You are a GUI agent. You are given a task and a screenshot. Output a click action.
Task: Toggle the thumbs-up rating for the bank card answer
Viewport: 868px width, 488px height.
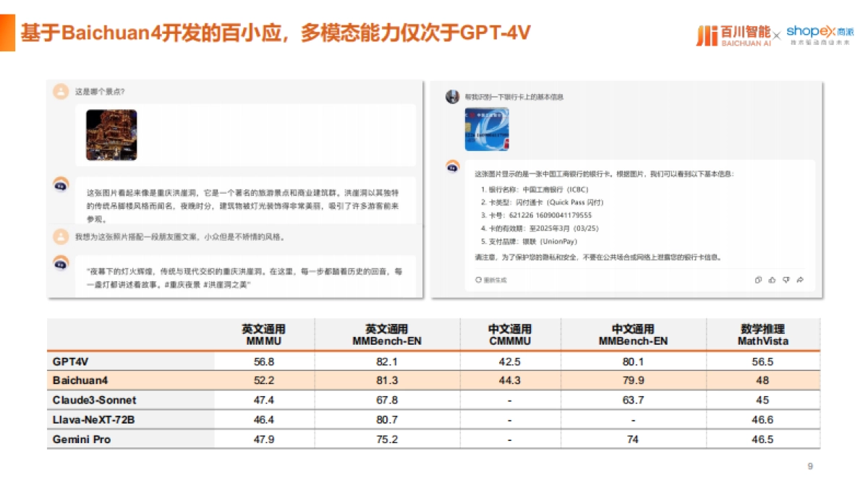tap(772, 280)
